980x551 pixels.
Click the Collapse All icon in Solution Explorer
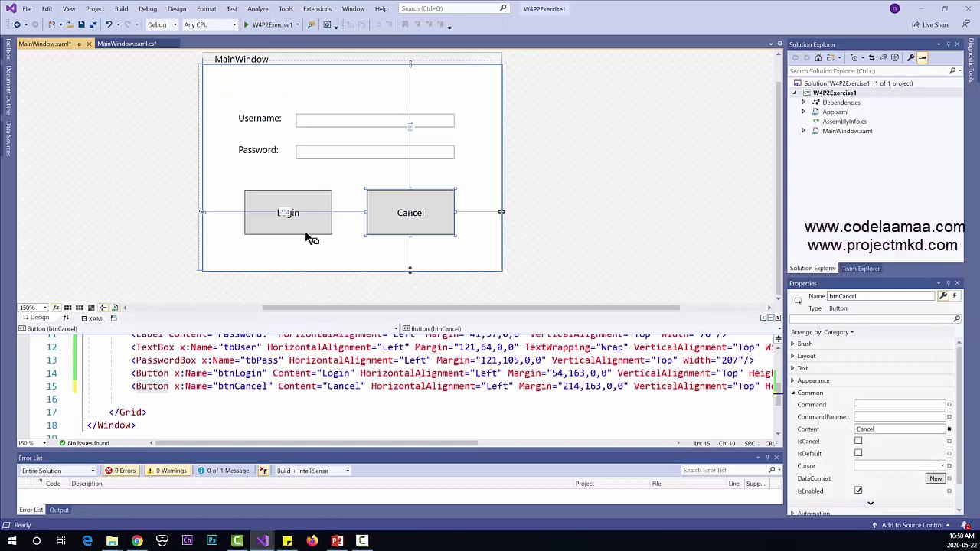click(883, 57)
